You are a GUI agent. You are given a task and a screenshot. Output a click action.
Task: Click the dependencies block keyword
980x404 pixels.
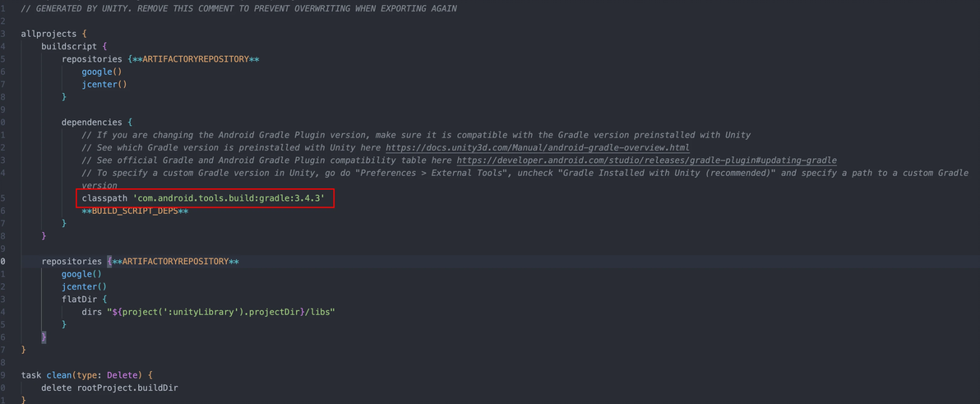(92, 122)
